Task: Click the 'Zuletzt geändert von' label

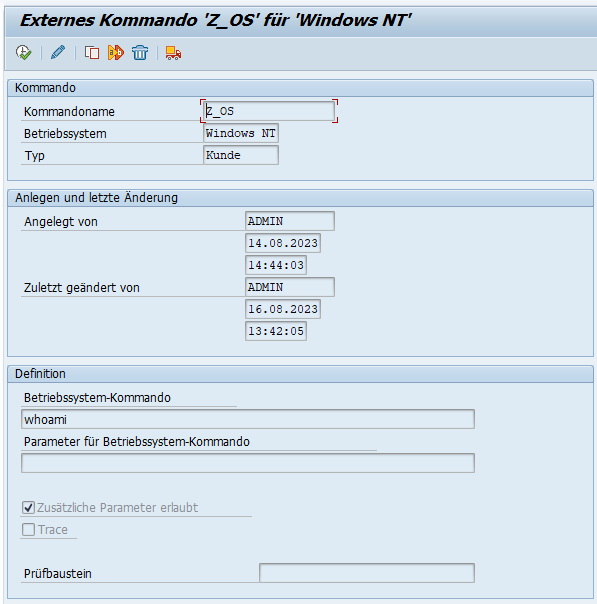Action: (x=82, y=288)
